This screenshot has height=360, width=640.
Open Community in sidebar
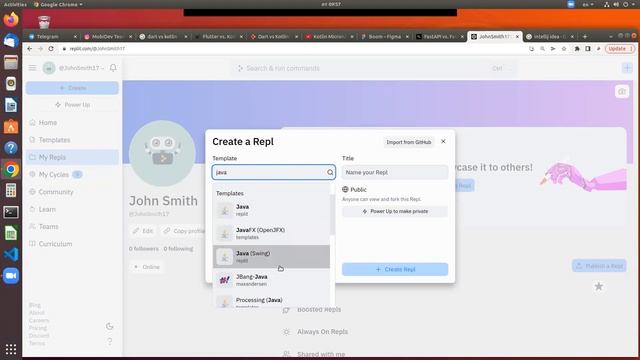tap(72, 192)
